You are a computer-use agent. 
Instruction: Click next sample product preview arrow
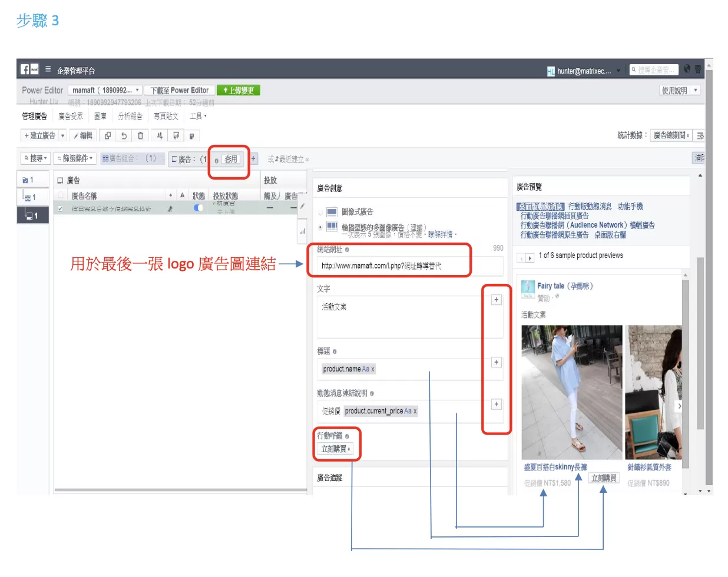[x=530, y=258]
